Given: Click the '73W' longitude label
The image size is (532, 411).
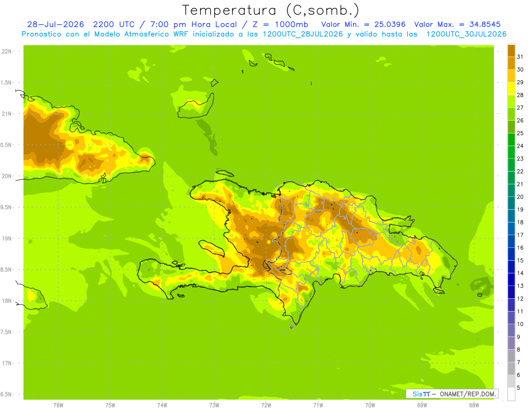Looking at the screenshot, I should tap(214, 405).
